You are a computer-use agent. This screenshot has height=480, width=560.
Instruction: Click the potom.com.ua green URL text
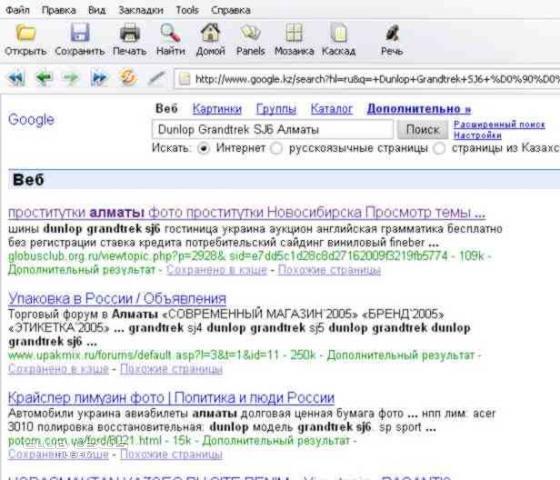(x=85, y=441)
